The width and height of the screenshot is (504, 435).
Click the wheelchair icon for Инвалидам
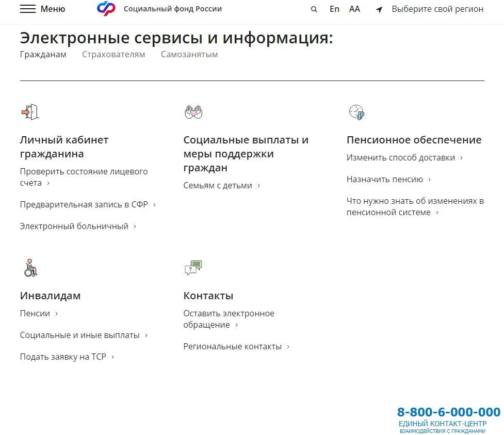(x=30, y=268)
